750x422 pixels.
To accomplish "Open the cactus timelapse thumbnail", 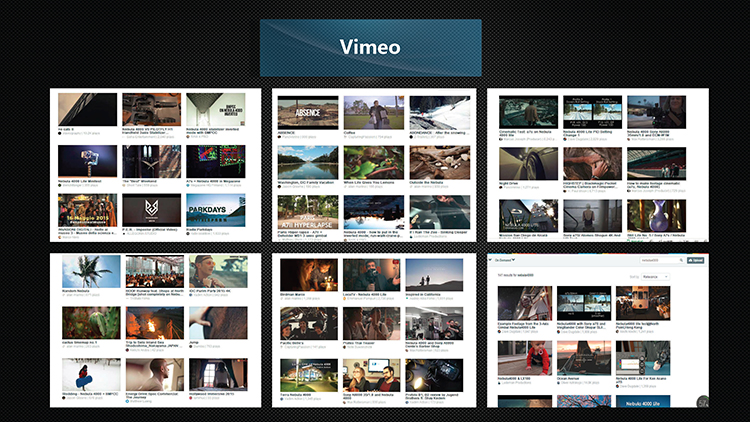I will [x=91, y=323].
